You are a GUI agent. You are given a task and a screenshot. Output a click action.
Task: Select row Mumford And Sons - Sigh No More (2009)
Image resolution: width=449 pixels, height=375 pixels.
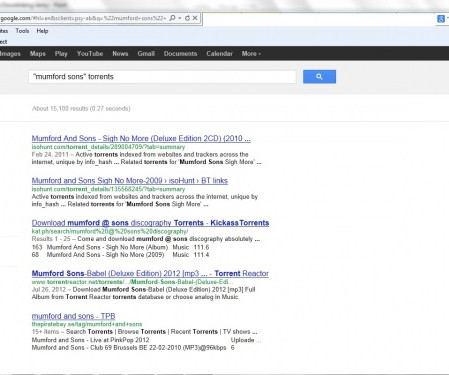tap(120, 255)
